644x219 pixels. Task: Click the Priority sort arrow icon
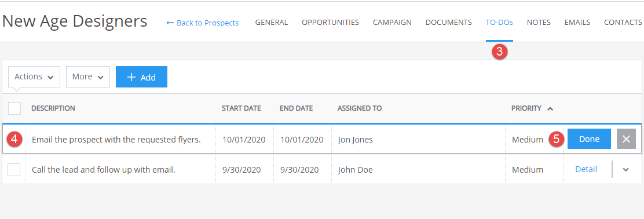tap(550, 109)
